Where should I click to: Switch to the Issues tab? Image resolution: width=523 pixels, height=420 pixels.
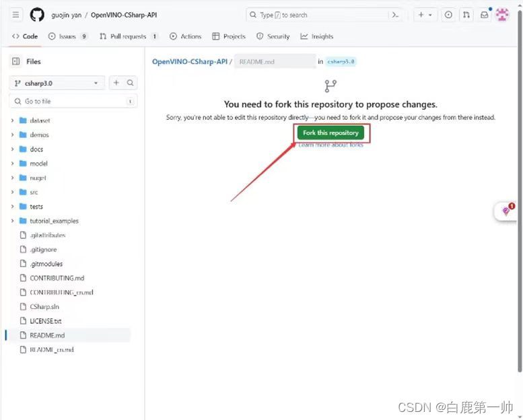(68, 36)
